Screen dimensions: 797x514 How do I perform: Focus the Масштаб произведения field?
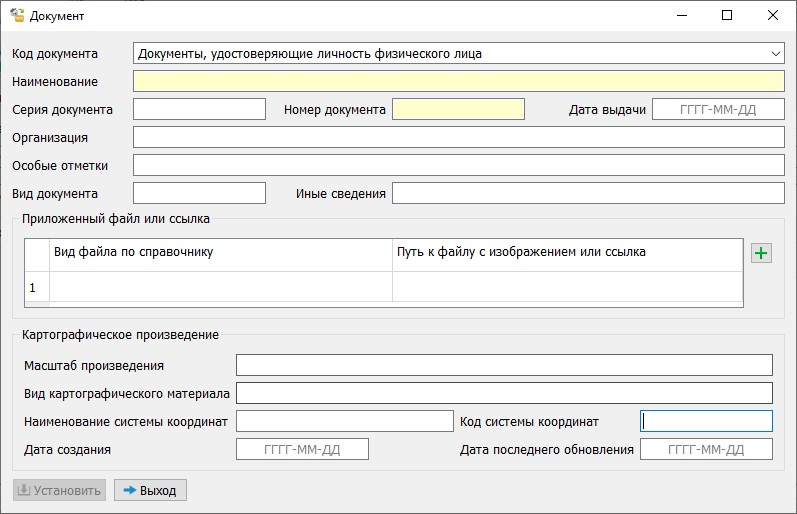[504, 365]
